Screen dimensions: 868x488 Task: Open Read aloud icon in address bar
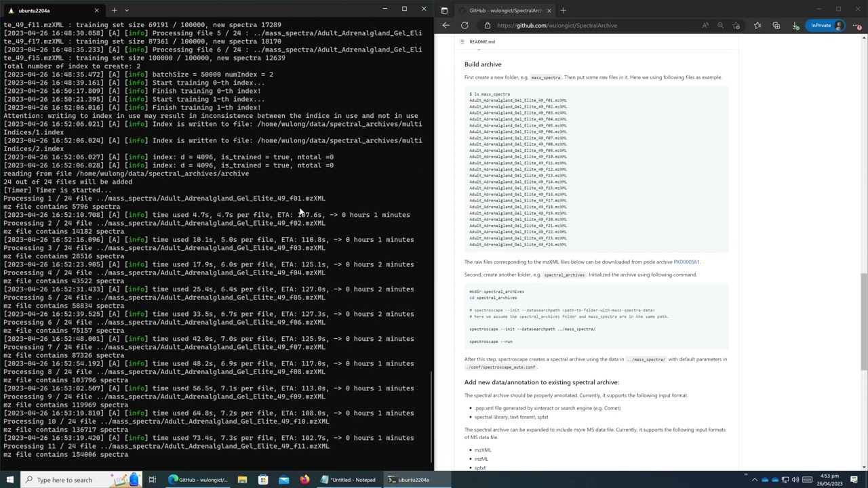click(705, 25)
